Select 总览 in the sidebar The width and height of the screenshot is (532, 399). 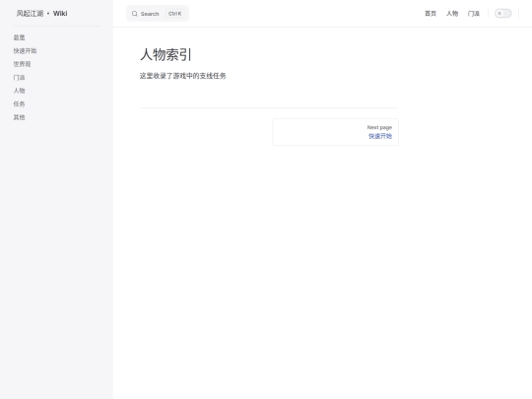19,37
